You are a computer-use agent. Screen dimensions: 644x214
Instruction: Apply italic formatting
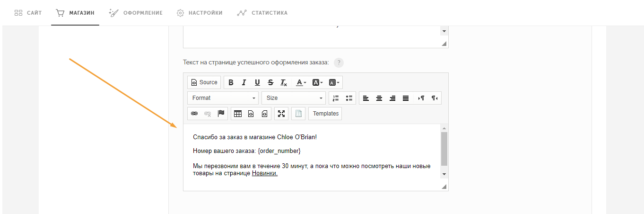tap(244, 82)
